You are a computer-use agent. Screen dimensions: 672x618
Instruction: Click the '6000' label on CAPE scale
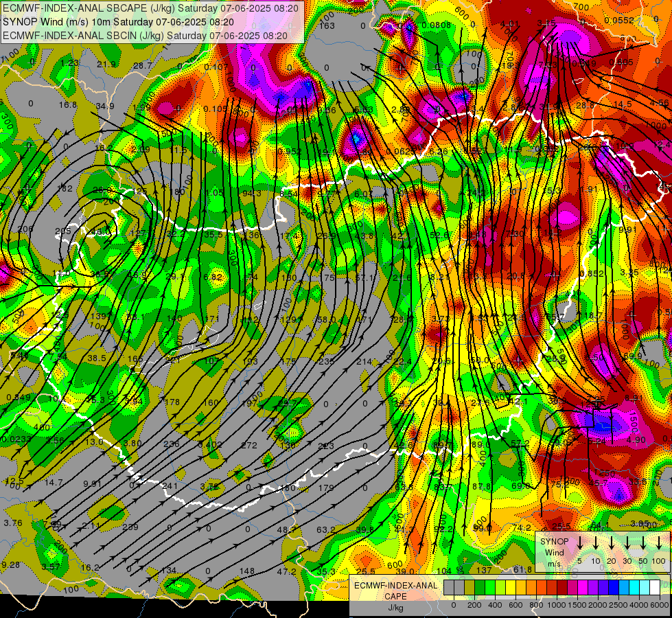point(660,605)
